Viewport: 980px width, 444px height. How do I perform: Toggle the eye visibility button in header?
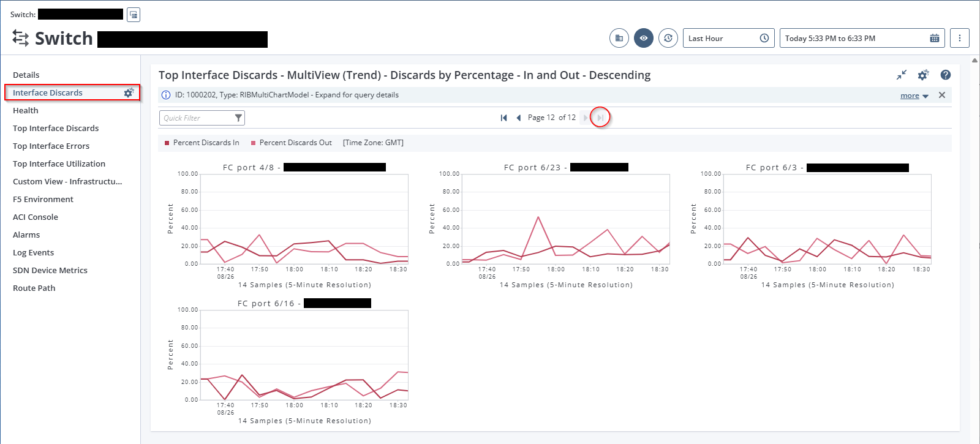point(644,38)
